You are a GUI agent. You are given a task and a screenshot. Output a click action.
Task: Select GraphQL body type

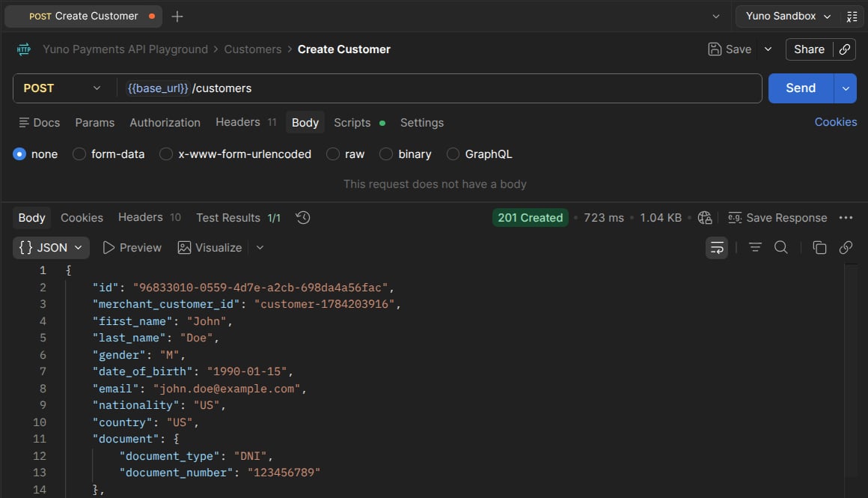click(x=480, y=154)
